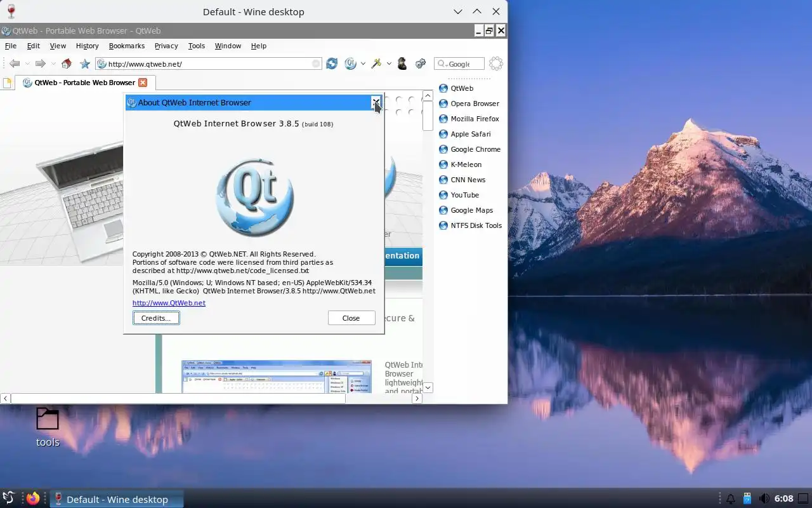Expand forward history dropdown arrow
This screenshot has height=508, width=812.
pyautogui.click(x=53, y=64)
